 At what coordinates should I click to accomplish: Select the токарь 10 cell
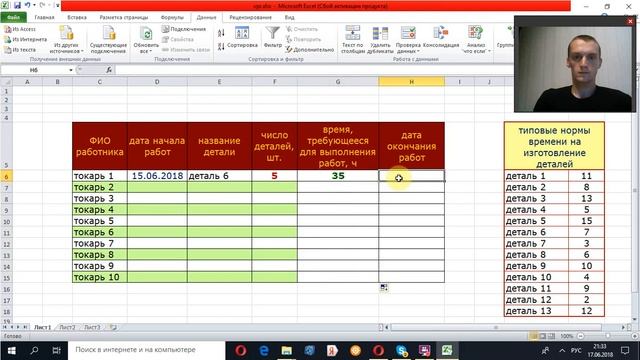[x=100, y=277]
